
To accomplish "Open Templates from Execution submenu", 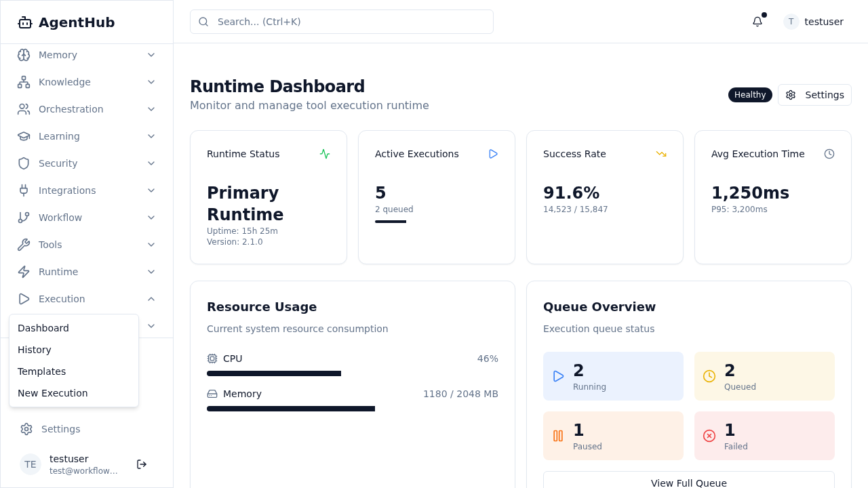I will (42, 371).
